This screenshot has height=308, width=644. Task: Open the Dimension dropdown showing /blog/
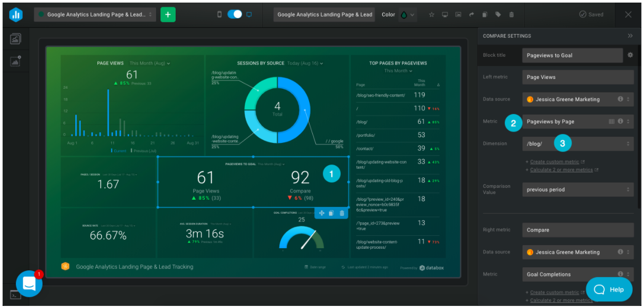(x=578, y=144)
